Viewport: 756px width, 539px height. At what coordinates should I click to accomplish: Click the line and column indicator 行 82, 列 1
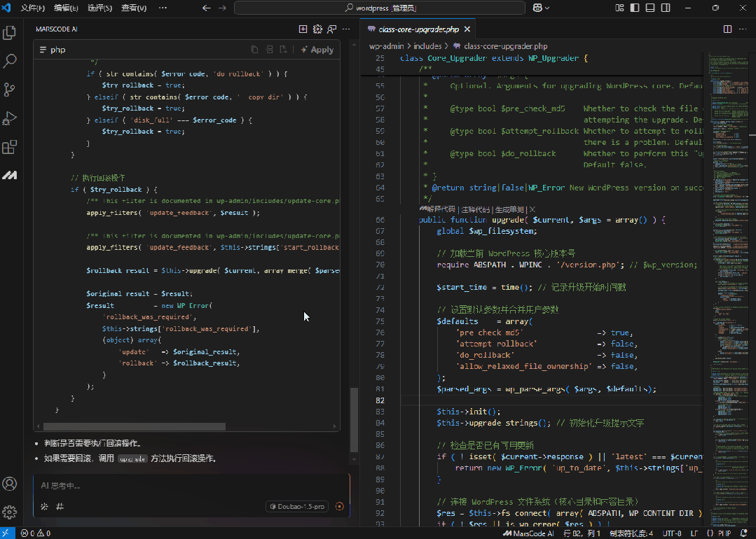pyautogui.click(x=582, y=533)
